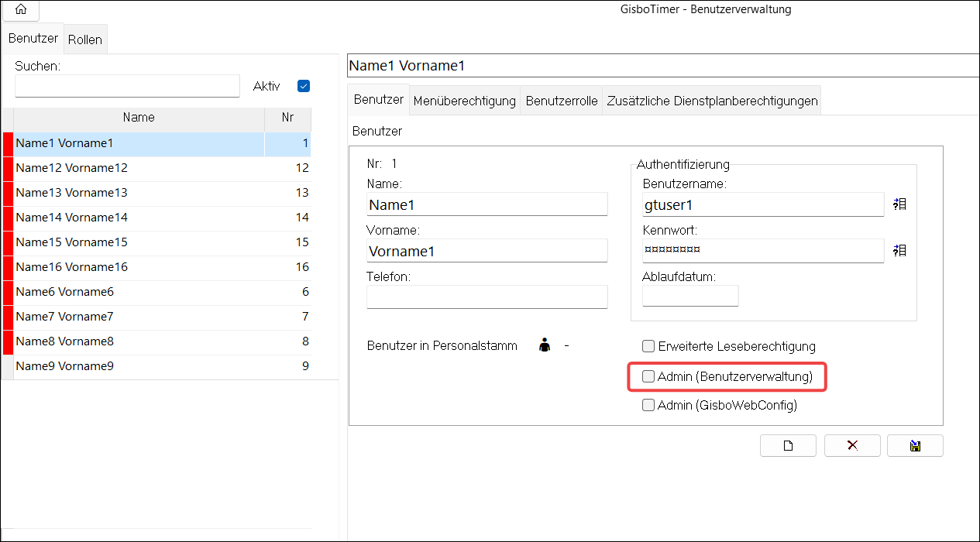Click the Nr cell showing 9
Image resolution: width=980 pixels, height=542 pixels.
click(x=287, y=366)
